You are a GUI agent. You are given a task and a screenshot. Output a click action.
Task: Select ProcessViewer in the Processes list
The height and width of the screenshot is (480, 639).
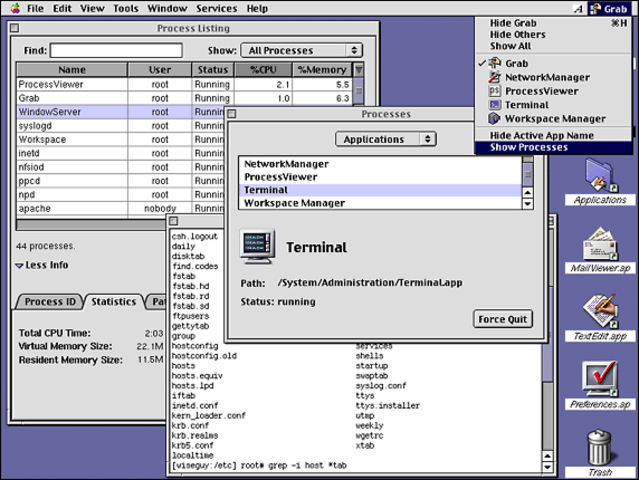point(380,177)
